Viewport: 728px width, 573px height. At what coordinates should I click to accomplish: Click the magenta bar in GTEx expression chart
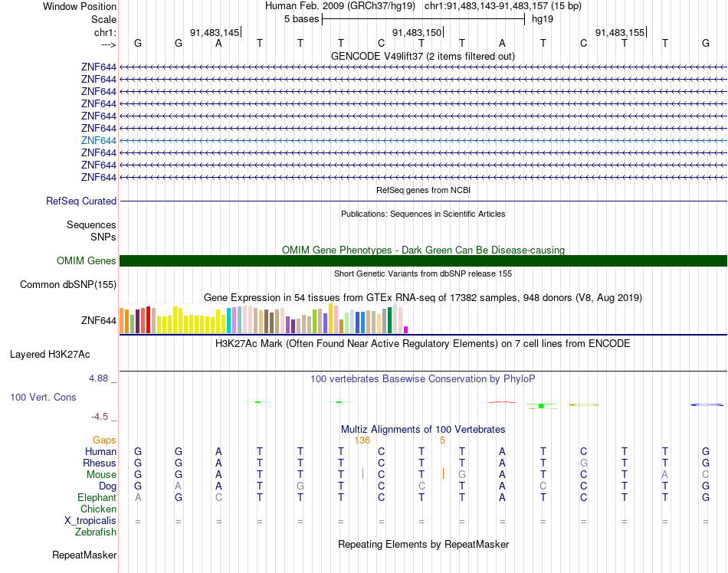(406, 330)
